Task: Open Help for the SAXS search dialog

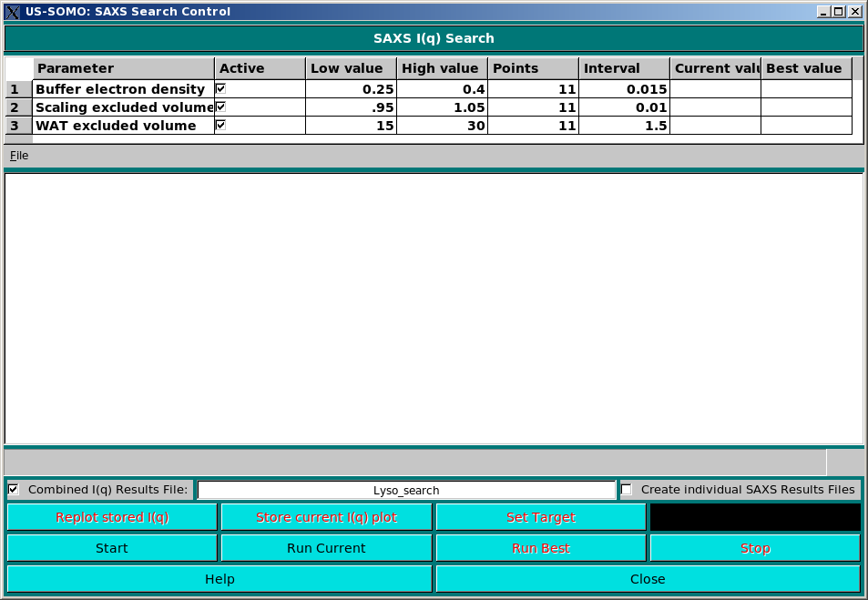Action: [x=219, y=578]
